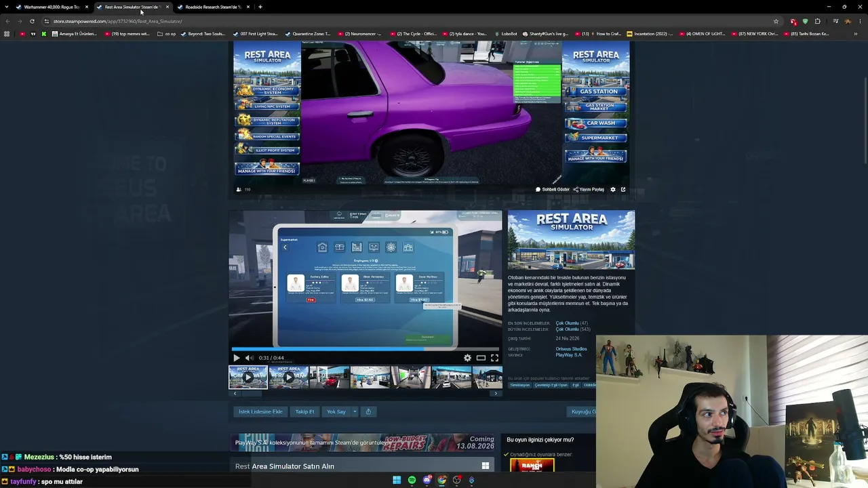This screenshot has width=868, height=488.
Task: Open the browser three-dot menu
Action: click(859, 21)
